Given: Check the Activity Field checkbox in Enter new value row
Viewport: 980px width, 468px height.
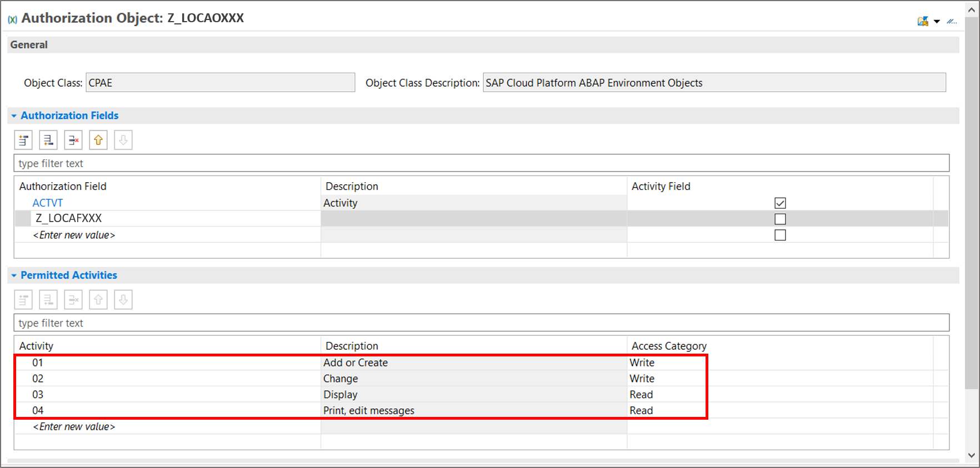Looking at the screenshot, I should click(x=780, y=235).
